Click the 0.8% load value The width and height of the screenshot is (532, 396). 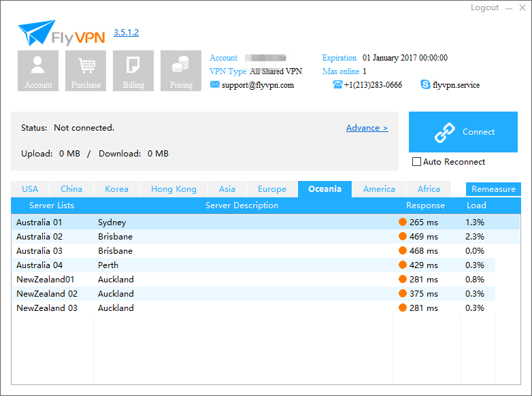click(475, 279)
